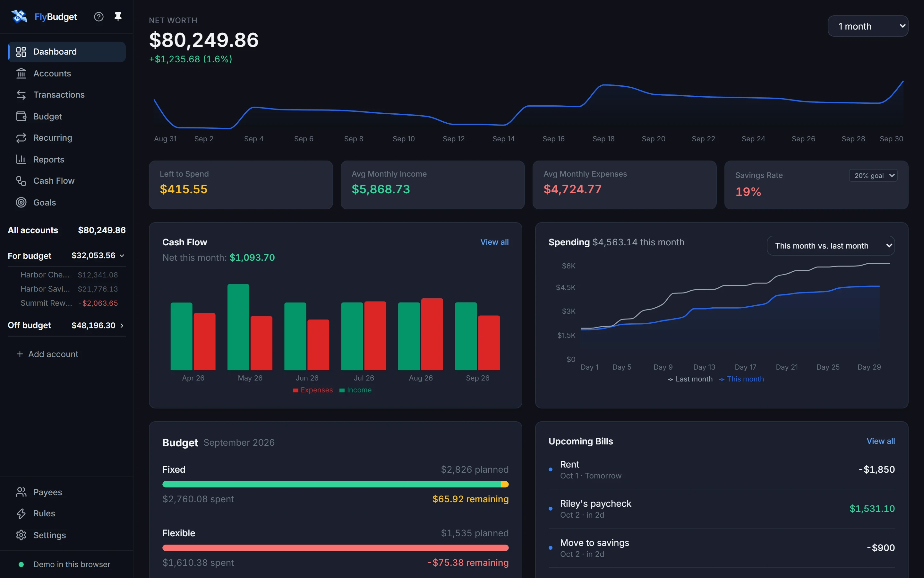This screenshot has width=924, height=578.
Task: Click the $80,249.86 net worth heading
Action: [x=204, y=40]
